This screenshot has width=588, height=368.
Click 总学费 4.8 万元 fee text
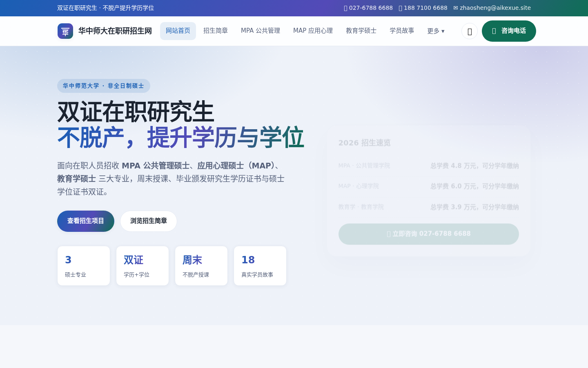474,166
